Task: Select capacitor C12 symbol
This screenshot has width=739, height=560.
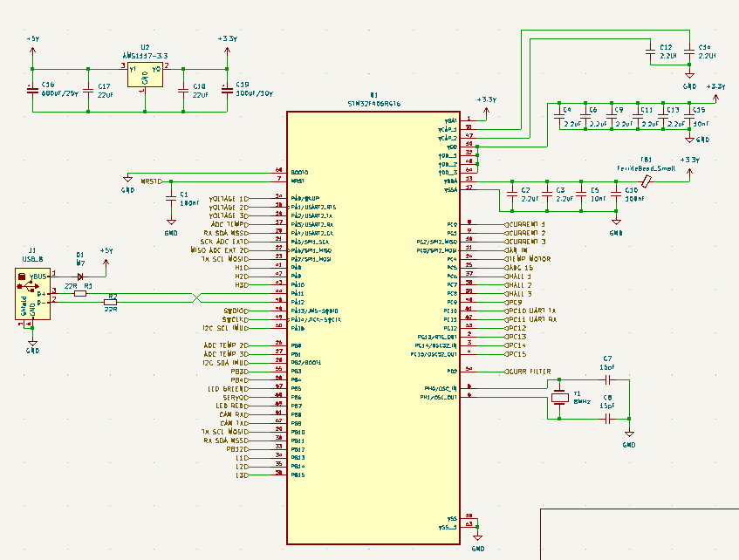Action: click(x=650, y=51)
